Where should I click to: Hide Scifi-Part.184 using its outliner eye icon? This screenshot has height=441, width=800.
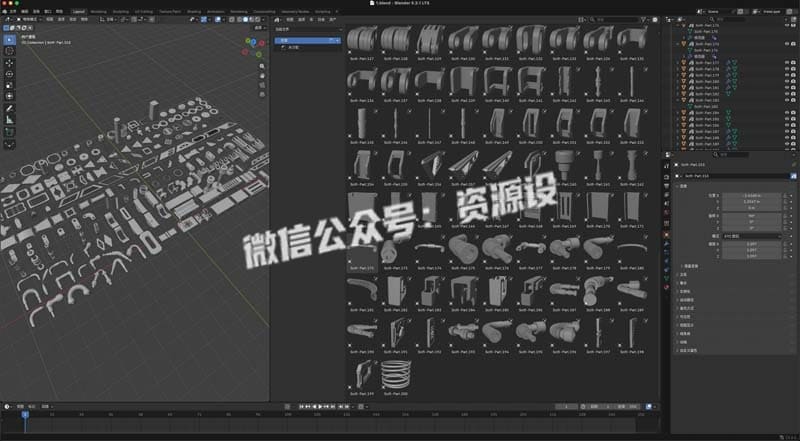pyautogui.click(x=787, y=112)
